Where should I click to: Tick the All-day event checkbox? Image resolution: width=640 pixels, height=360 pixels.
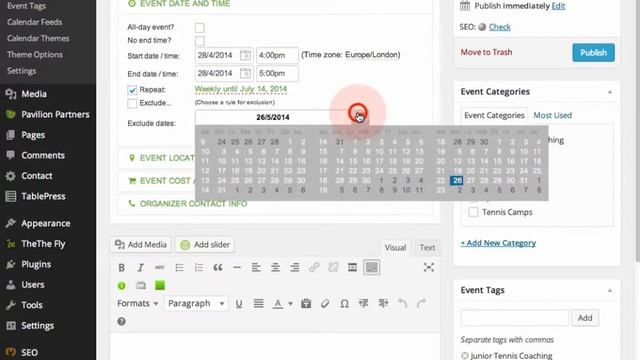tap(200, 27)
